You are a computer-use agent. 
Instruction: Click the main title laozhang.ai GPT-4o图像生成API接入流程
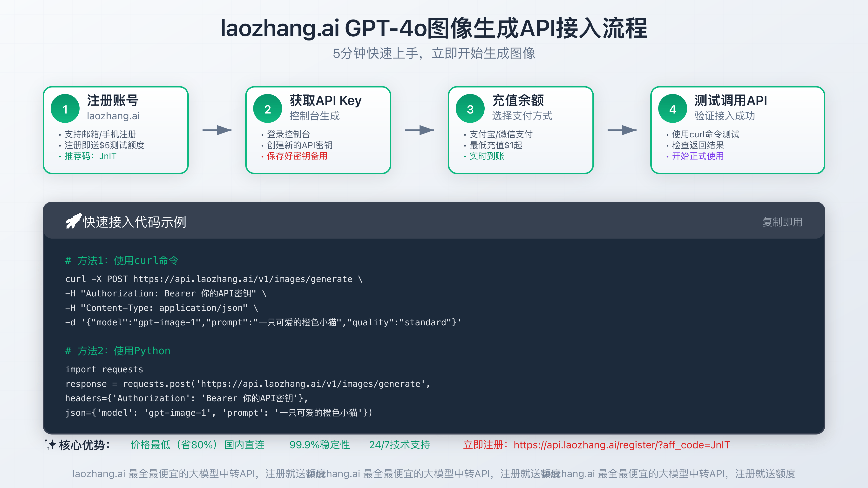[x=434, y=28]
